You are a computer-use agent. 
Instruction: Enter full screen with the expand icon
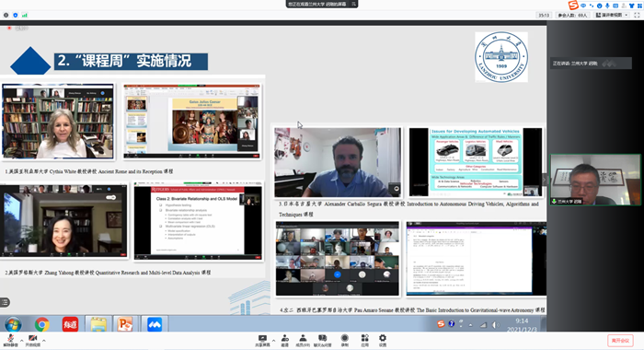(637, 16)
